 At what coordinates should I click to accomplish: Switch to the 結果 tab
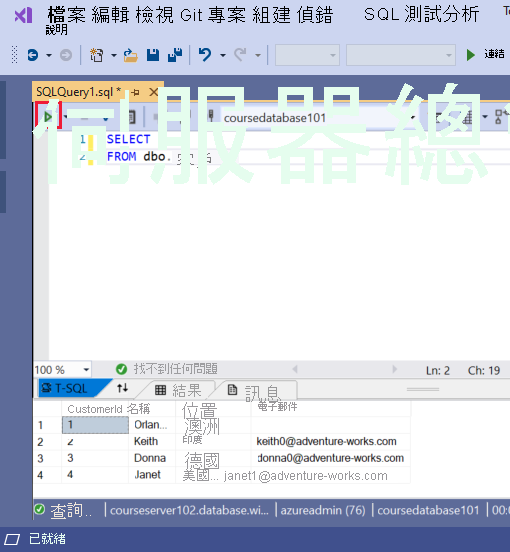tap(178, 390)
